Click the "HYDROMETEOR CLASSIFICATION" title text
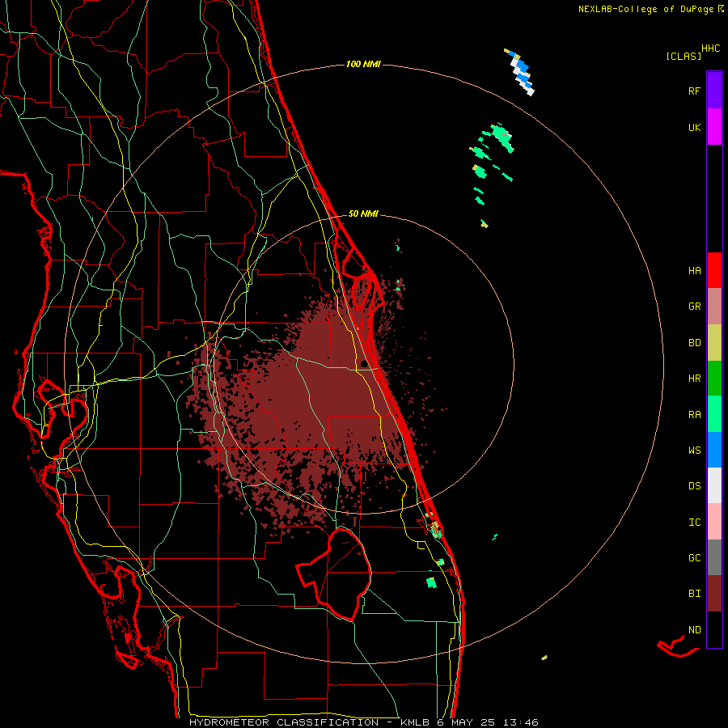This screenshot has width=728, height=728. click(x=284, y=722)
